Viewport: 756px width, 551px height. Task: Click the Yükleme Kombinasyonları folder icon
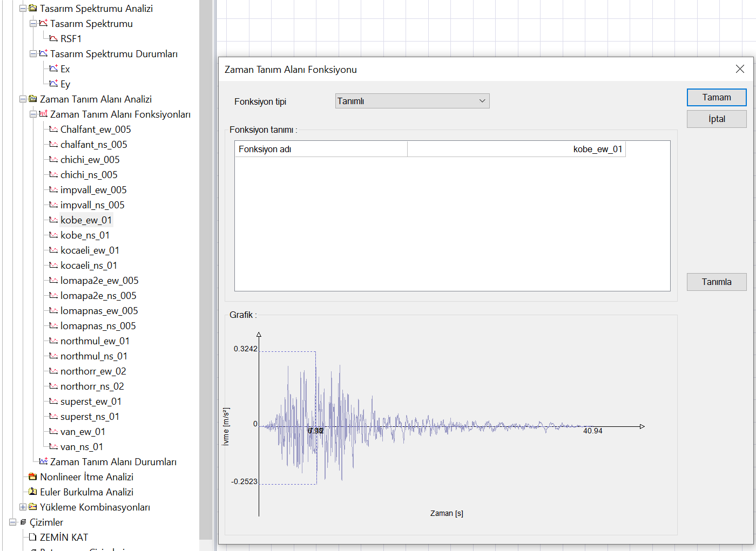33,507
